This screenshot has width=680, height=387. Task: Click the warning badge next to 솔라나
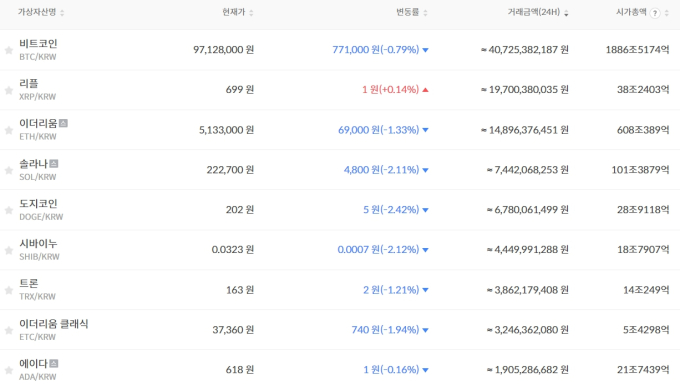(54, 164)
